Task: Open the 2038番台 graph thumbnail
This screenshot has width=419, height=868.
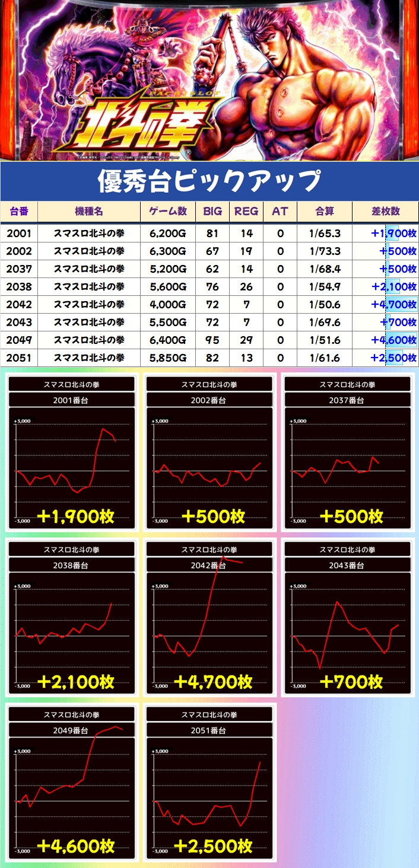Action: point(72,618)
